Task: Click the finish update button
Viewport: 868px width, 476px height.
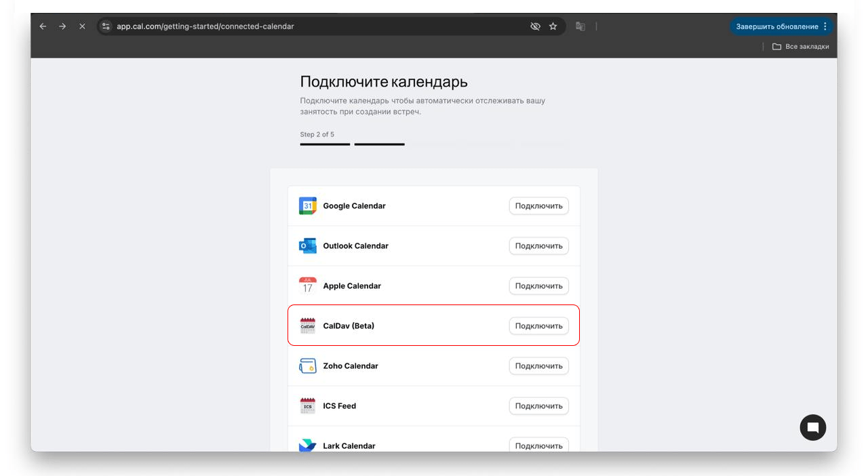Action: [781, 26]
